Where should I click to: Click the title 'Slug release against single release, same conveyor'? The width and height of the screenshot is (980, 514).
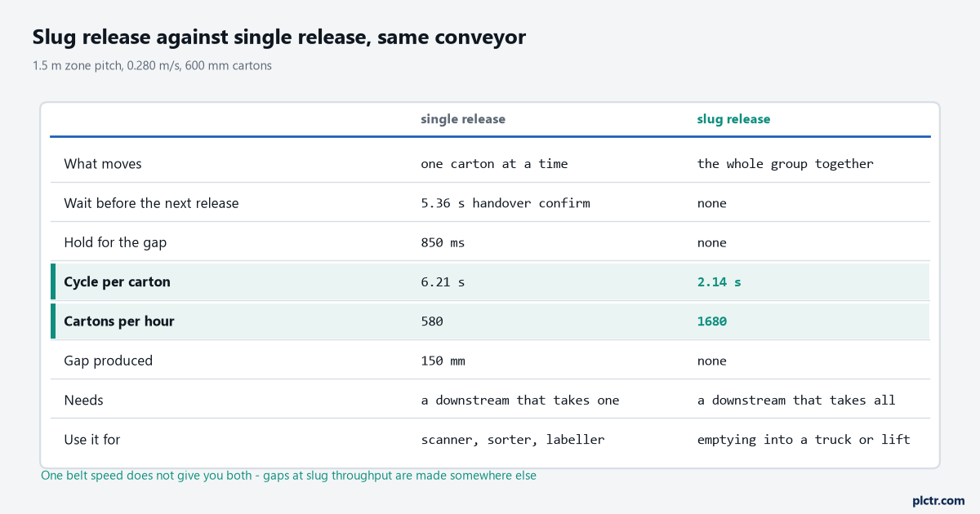coord(279,37)
